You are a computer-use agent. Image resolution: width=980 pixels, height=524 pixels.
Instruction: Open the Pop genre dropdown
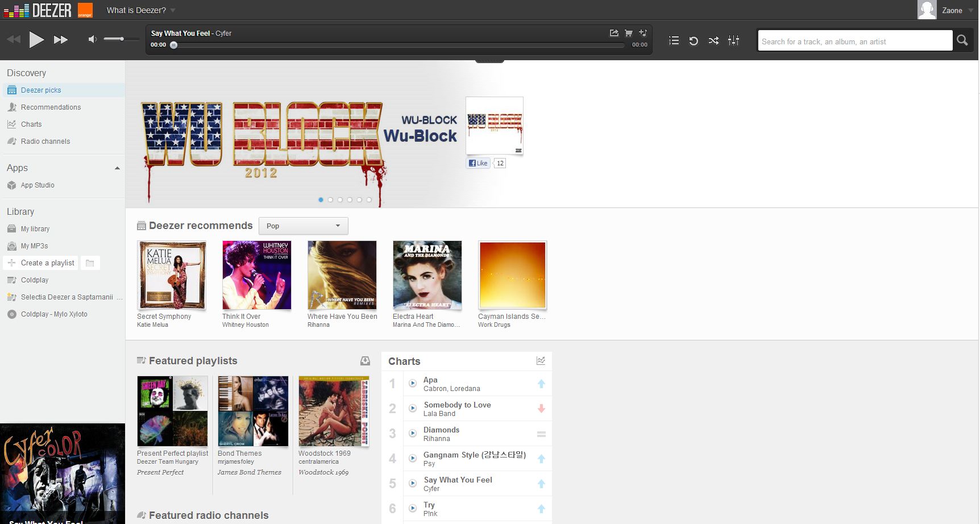point(304,226)
